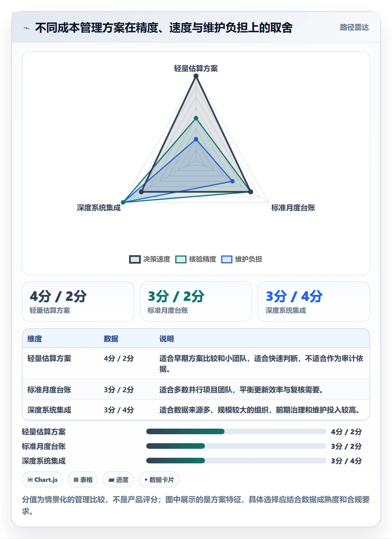Viewport: 392px width, 539px height.
Task: Click the green 核验精度 point on the 轻量估算方案 axis
Action: pyautogui.click(x=196, y=118)
